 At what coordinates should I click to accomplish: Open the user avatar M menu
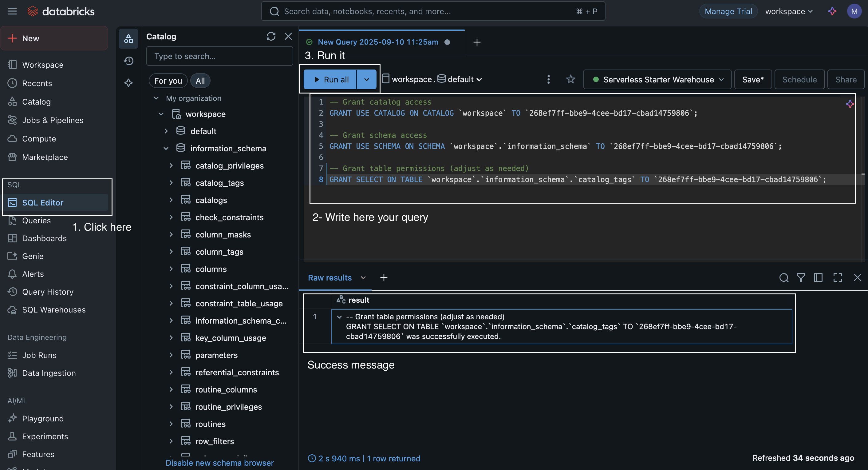(854, 11)
